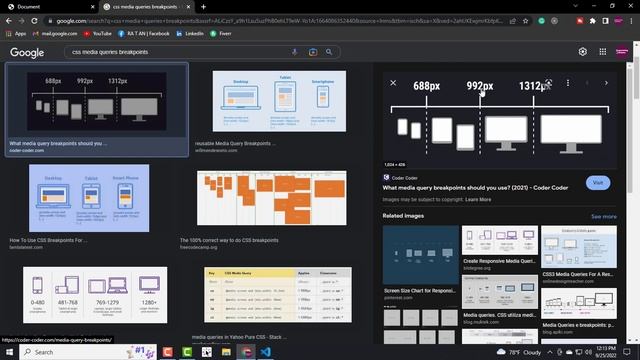Go to the previous image in preview
The image size is (640, 360).
pyautogui.click(x=587, y=83)
